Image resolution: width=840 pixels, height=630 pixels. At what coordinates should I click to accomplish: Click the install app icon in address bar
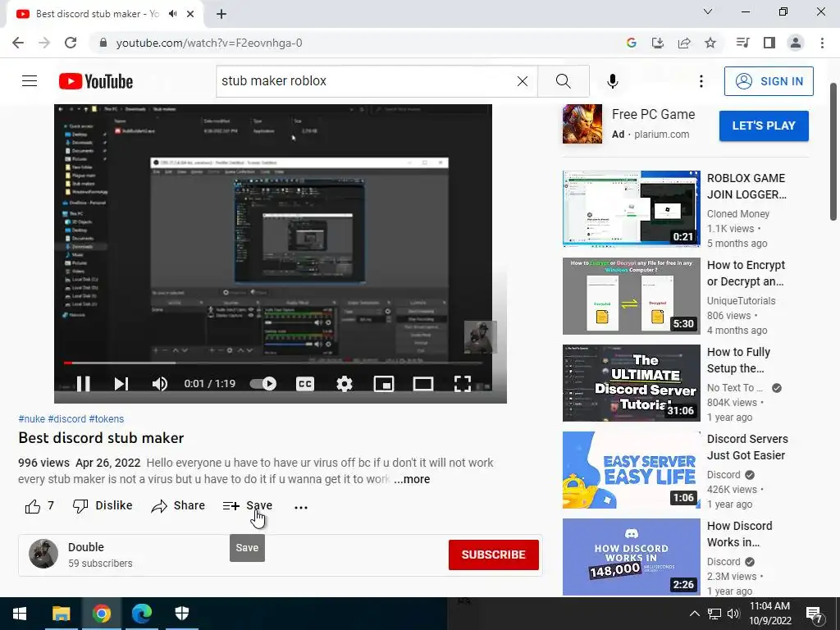[x=657, y=43]
